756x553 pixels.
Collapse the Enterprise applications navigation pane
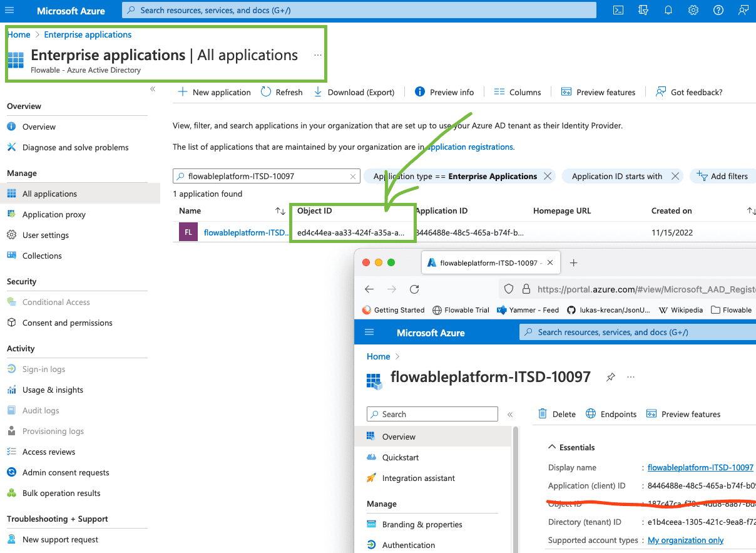click(x=152, y=89)
